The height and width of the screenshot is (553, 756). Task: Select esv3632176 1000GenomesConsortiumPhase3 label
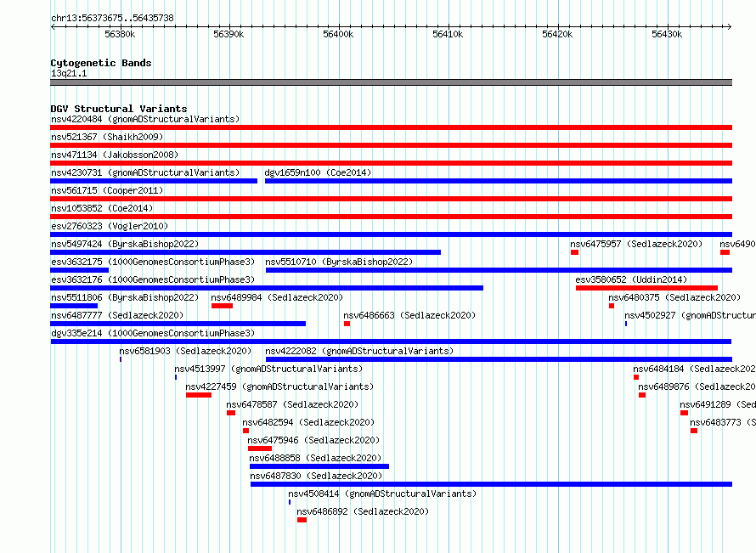pos(153,279)
